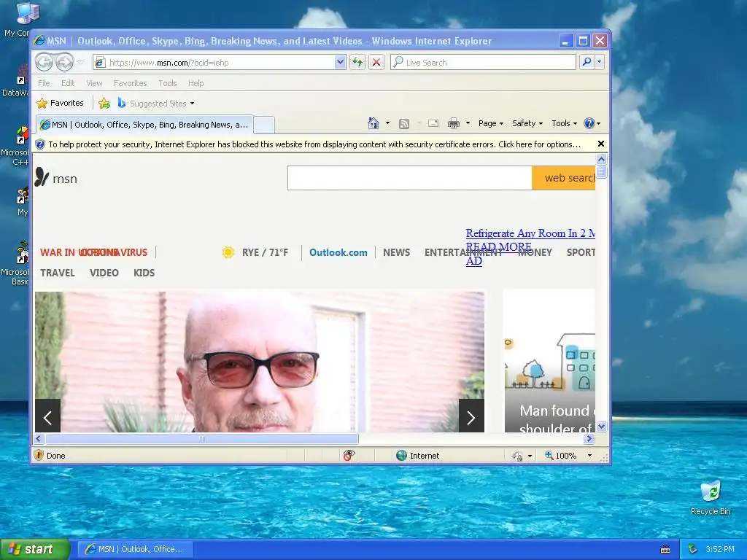Click the Forward navigation arrow
The image size is (747, 560).
pyautogui.click(x=64, y=62)
